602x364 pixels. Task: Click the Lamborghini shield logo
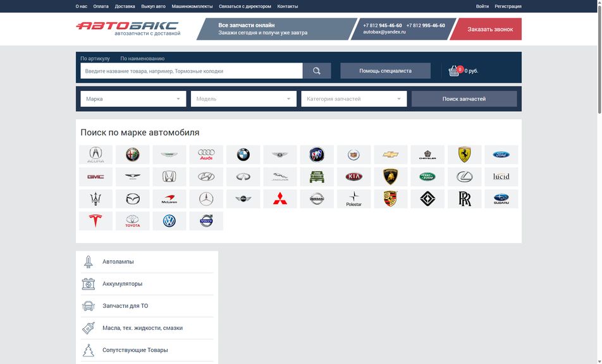(x=390, y=177)
